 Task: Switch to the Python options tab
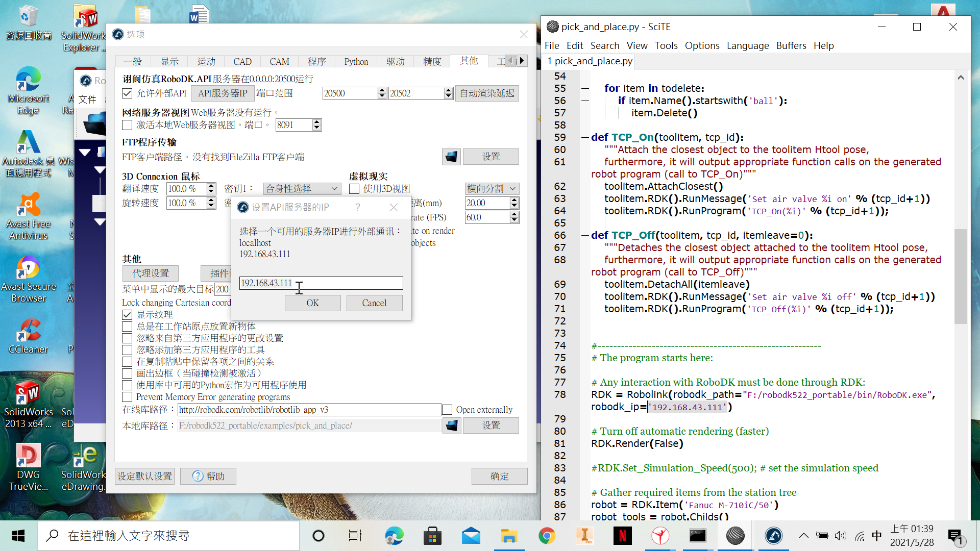click(356, 62)
